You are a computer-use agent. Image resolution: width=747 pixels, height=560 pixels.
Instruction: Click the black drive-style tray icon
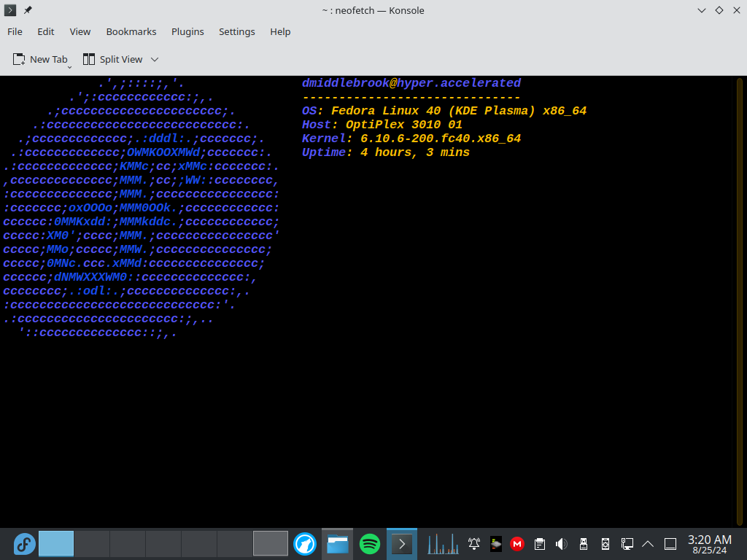tap(496, 543)
